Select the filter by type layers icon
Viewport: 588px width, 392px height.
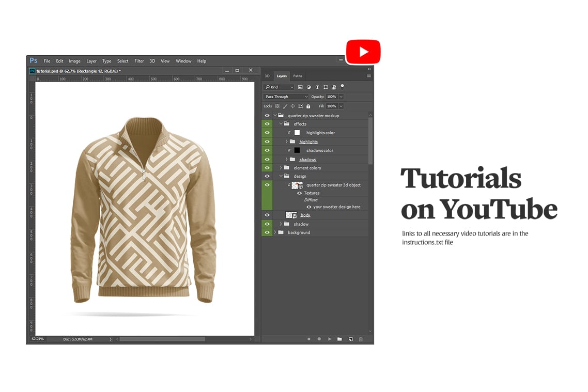pyautogui.click(x=318, y=87)
